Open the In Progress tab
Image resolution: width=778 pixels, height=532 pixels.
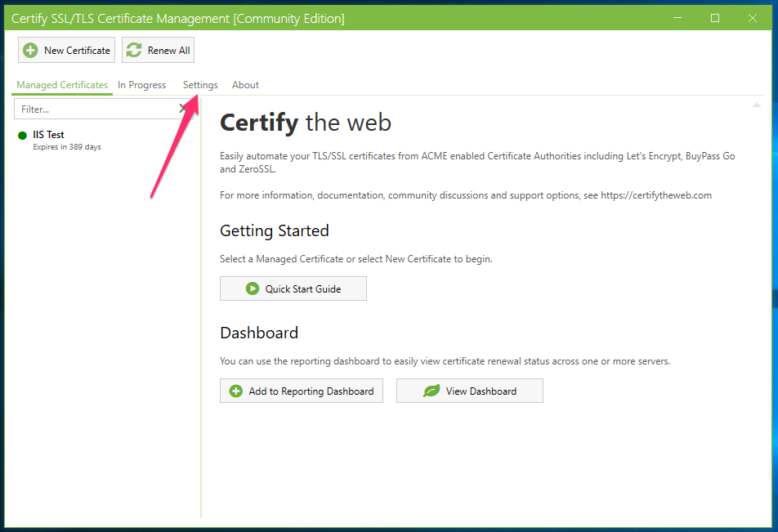coord(142,85)
